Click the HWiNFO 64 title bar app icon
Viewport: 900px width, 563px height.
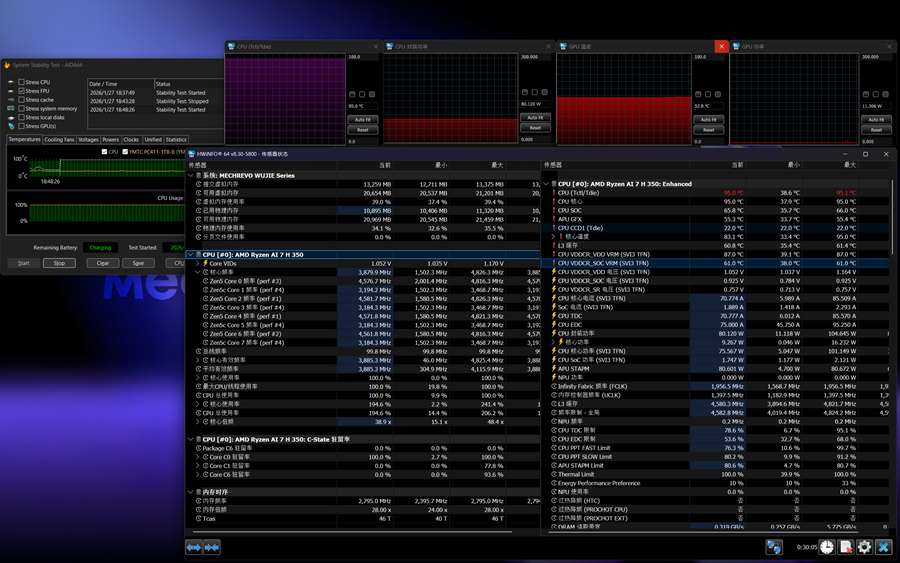191,154
